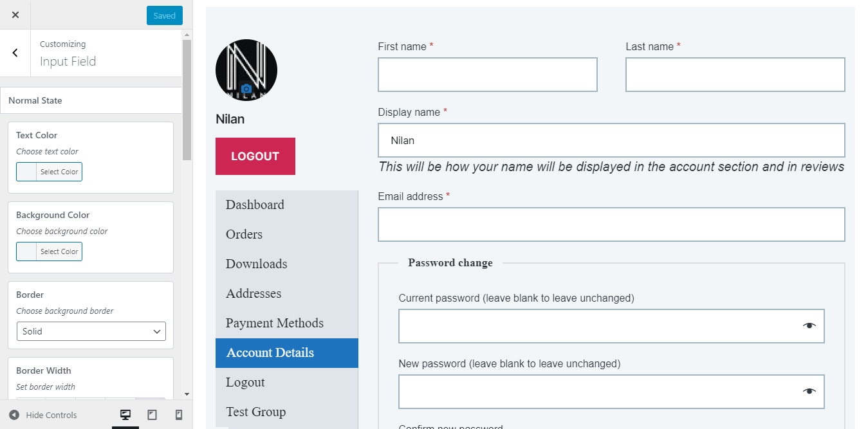Reveal the current password with the eye icon
868x429 pixels.
[x=809, y=325]
